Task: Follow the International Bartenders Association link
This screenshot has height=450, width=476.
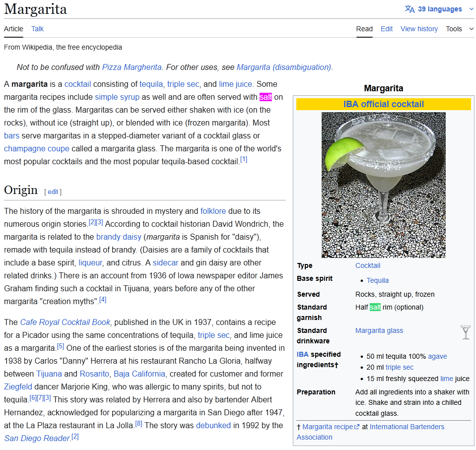Action: (x=370, y=432)
